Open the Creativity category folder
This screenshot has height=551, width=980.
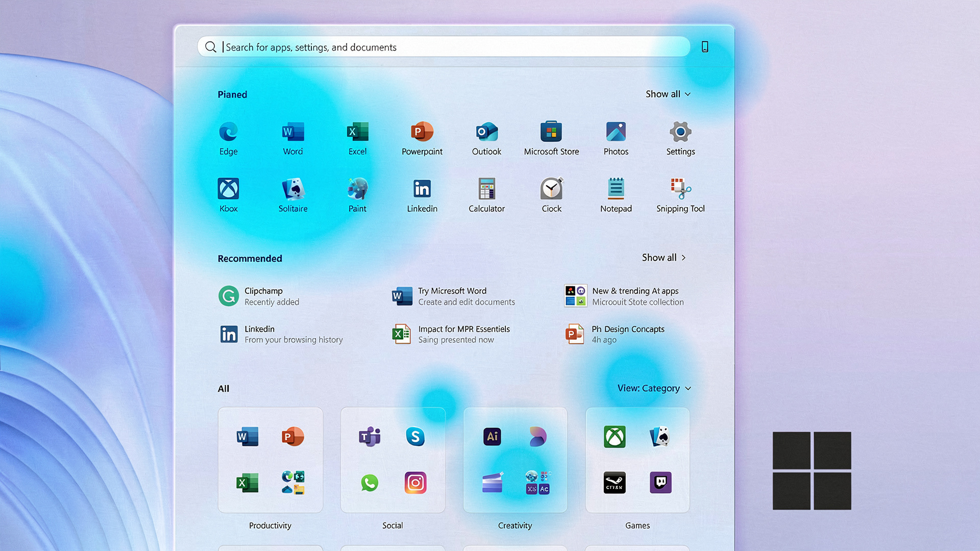pyautogui.click(x=515, y=460)
